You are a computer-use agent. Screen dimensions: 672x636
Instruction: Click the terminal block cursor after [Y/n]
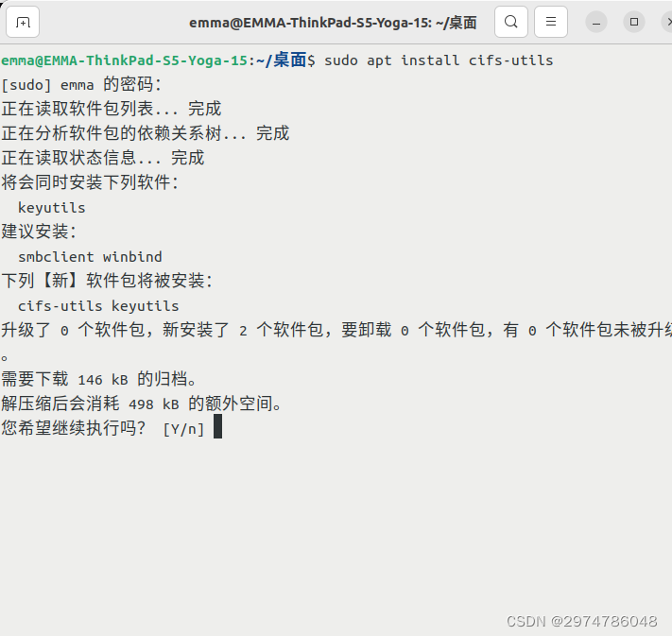(217, 426)
